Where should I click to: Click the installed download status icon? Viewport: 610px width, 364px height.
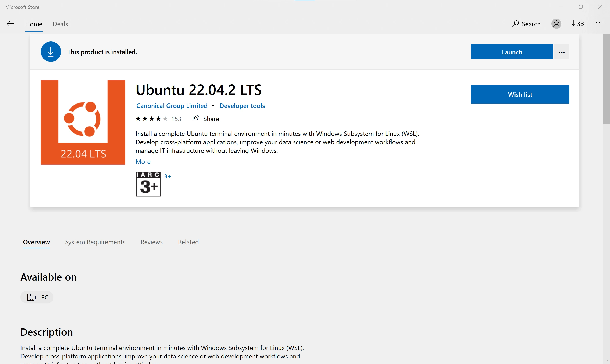(51, 52)
